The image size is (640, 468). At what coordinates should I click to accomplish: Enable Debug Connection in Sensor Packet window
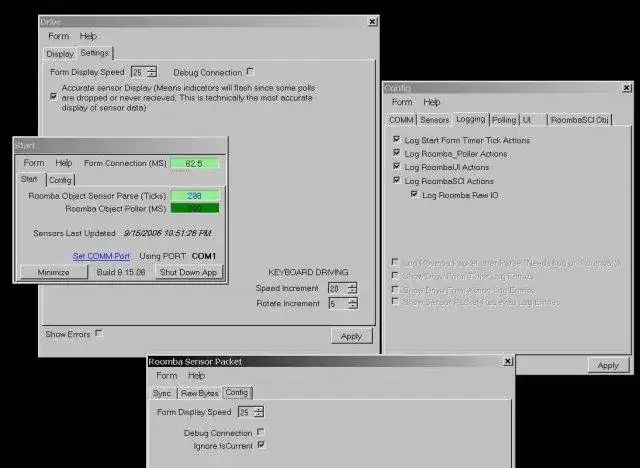pos(261,432)
